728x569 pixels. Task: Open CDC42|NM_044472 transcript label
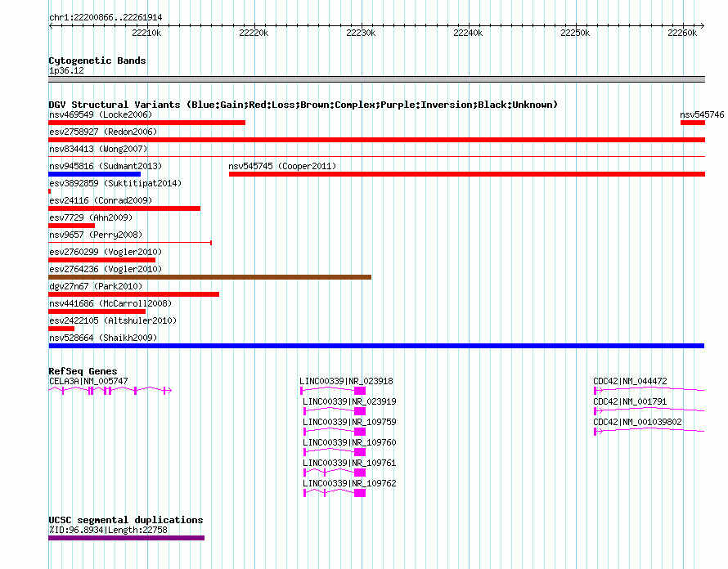630,381
